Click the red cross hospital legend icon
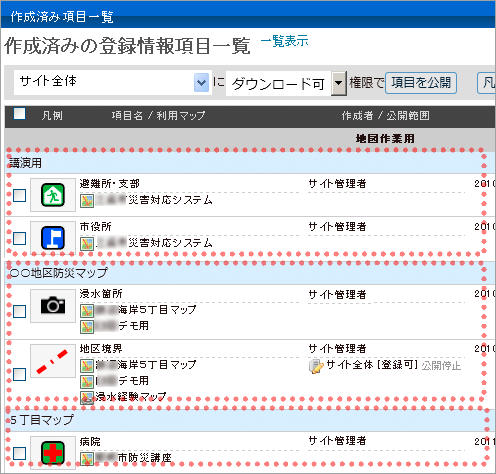 click(x=53, y=453)
